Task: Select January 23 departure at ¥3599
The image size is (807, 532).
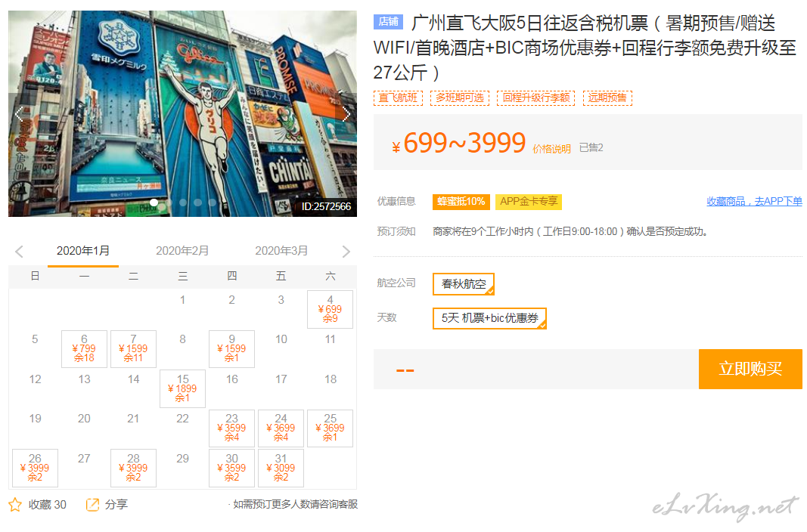Action: pyautogui.click(x=231, y=428)
